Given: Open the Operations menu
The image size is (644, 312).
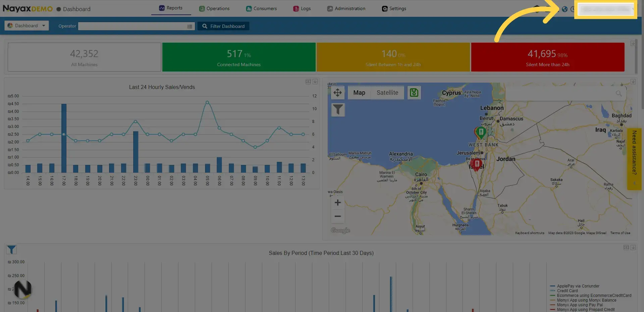Looking at the screenshot, I should click(214, 9).
